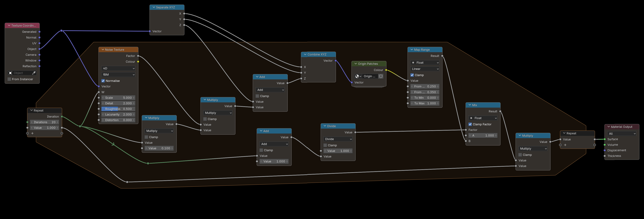The height and width of the screenshot is (219, 644).
Task: Click the green Surface socket on Material Output
Action: [x=605, y=139]
